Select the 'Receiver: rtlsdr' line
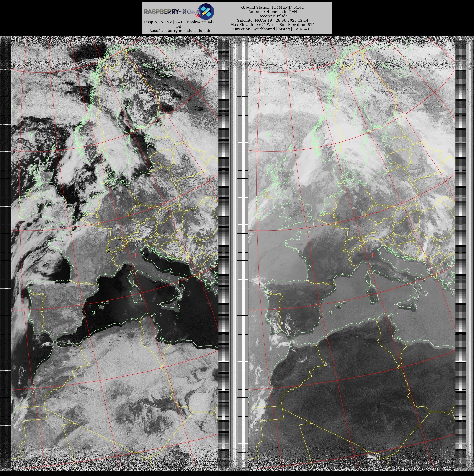 point(273,16)
